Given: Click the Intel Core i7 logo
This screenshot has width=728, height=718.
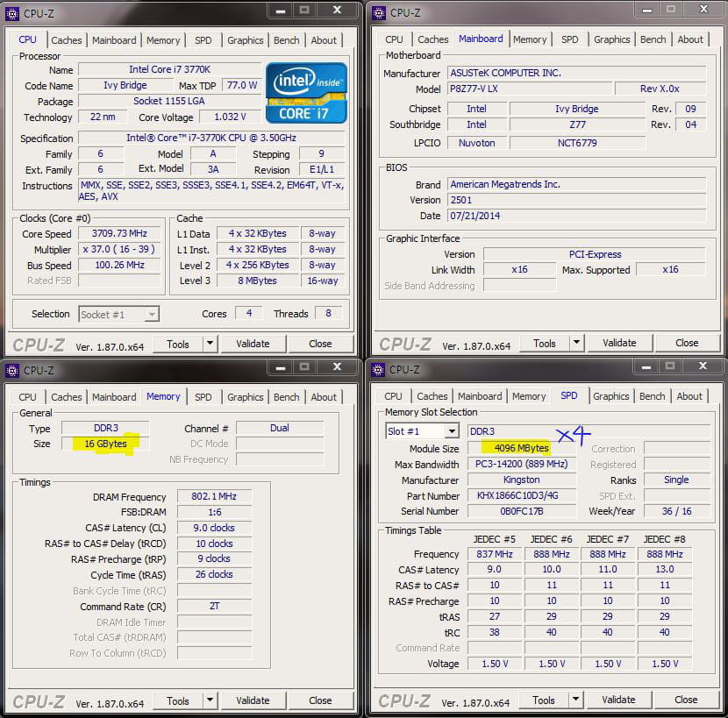Looking at the screenshot, I should (306, 93).
